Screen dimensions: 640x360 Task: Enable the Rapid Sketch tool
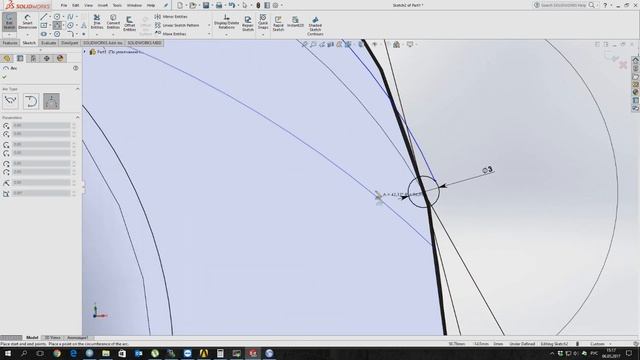(278, 24)
